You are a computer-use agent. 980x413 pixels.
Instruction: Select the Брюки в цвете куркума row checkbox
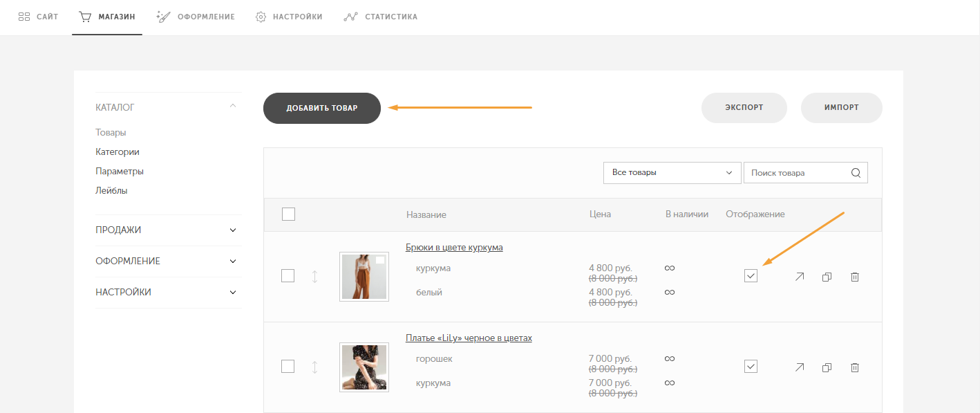(288, 276)
